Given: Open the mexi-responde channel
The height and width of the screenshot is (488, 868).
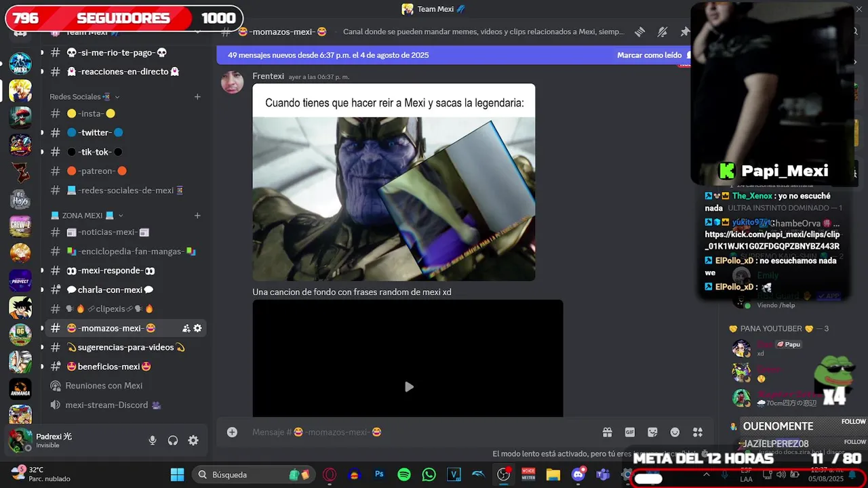Looking at the screenshot, I should pos(125,270).
